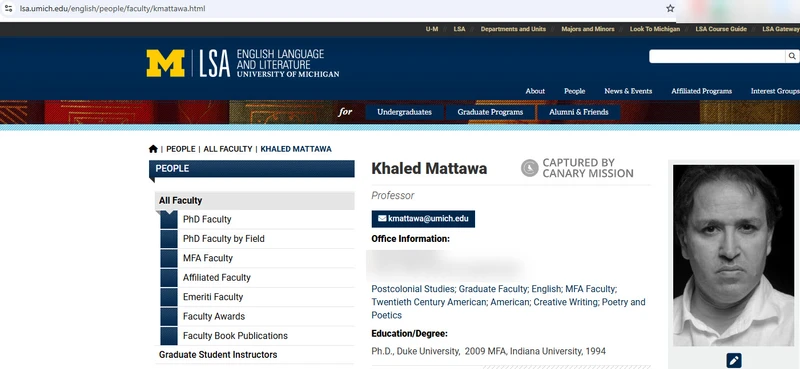Image resolution: width=800 pixels, height=369 pixels.
Task: Click the Poetry and Poetics link
Action: pyautogui.click(x=508, y=309)
